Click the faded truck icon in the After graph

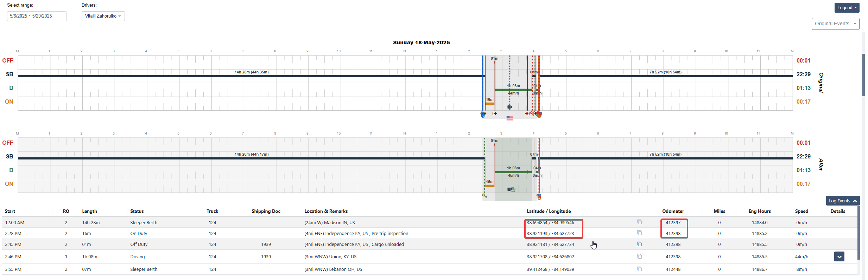pyautogui.click(x=513, y=189)
